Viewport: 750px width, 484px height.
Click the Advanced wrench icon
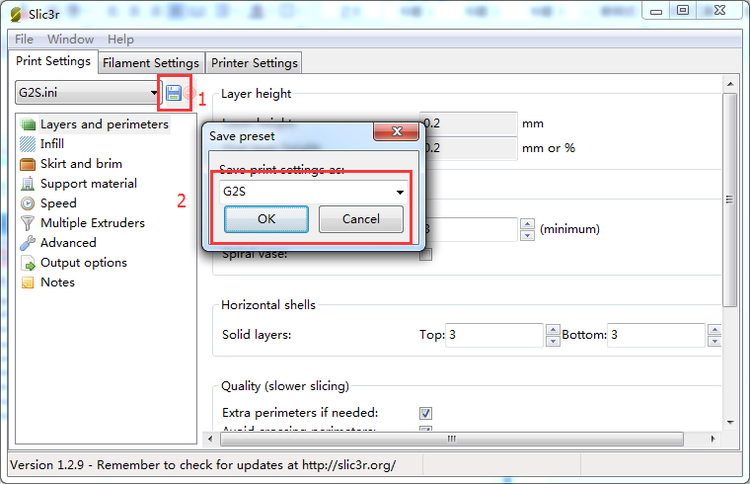point(28,243)
